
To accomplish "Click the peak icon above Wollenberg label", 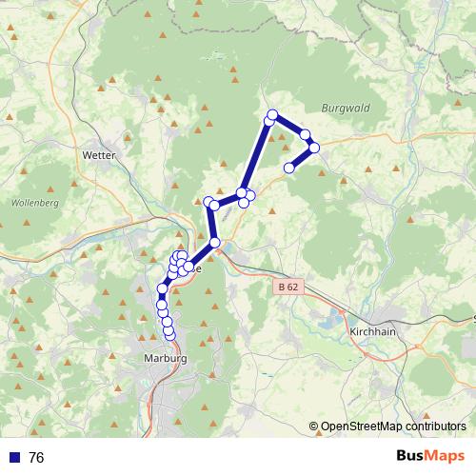I will click(x=50, y=189).
